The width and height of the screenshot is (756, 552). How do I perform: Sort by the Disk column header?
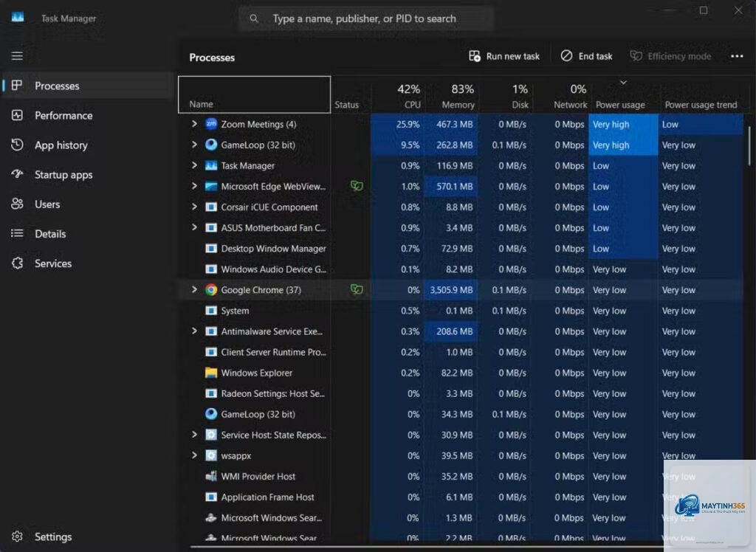tap(505, 95)
